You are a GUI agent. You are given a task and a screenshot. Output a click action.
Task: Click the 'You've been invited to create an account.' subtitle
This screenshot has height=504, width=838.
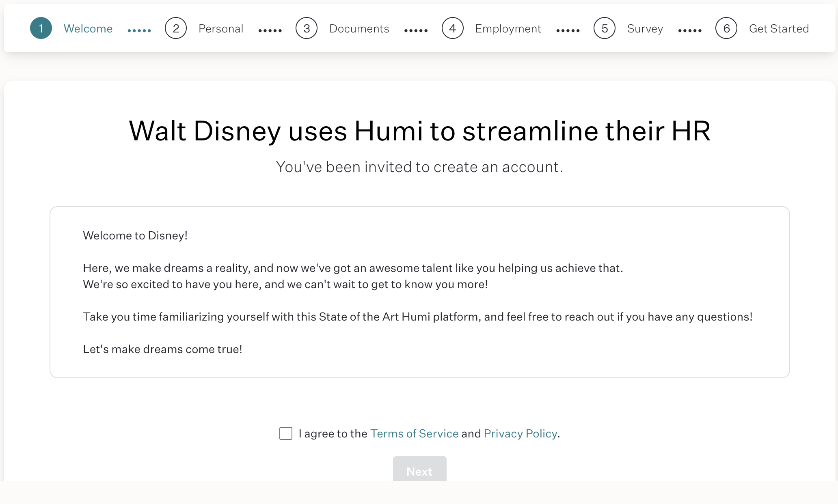(420, 167)
